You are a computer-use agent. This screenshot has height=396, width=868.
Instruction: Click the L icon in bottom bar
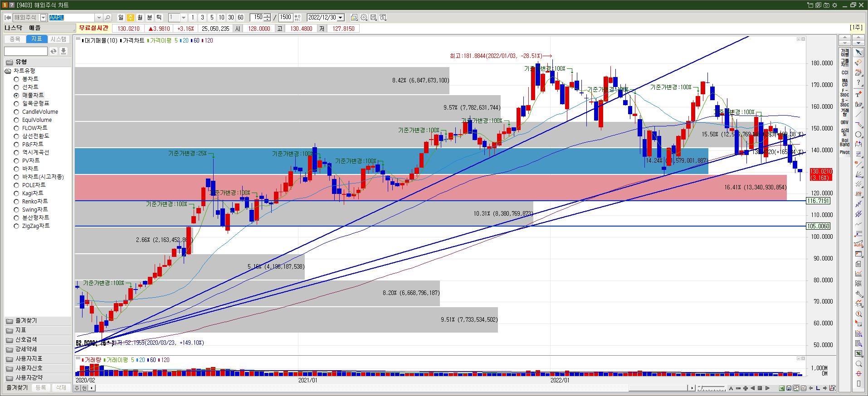(818, 388)
